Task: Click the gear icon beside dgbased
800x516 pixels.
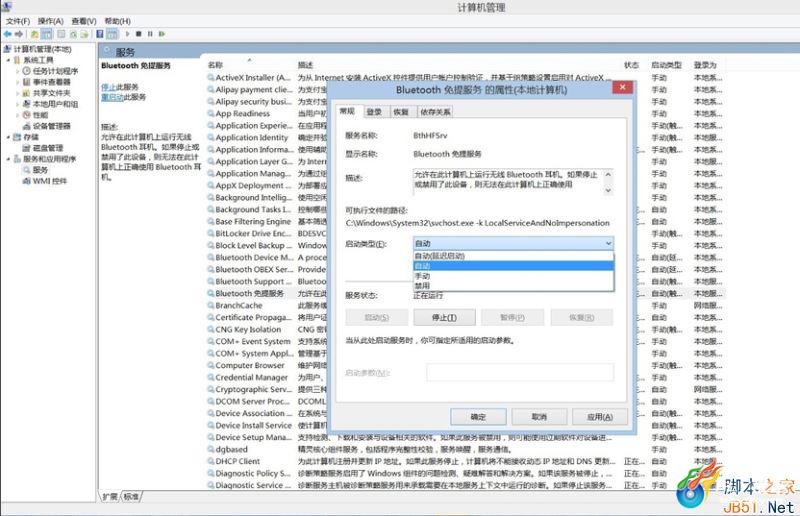Action: (x=211, y=449)
